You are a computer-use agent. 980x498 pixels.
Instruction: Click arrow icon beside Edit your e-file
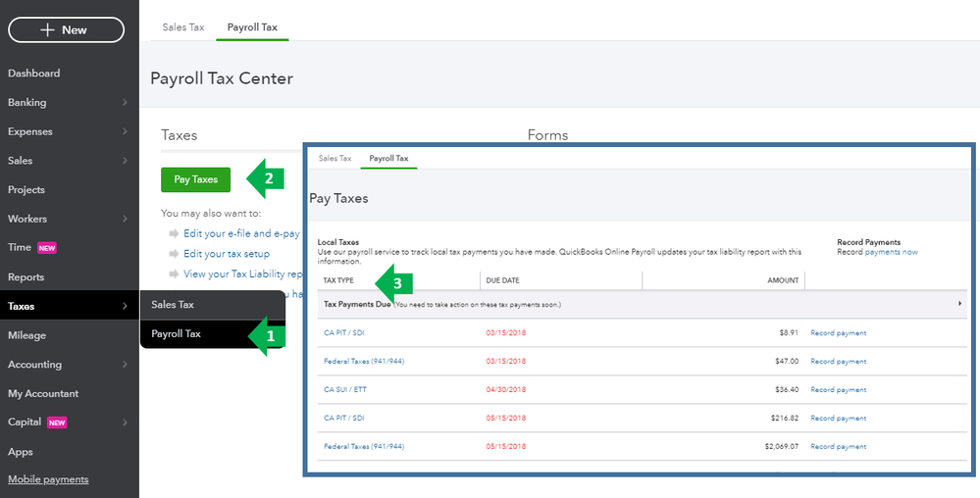point(174,233)
